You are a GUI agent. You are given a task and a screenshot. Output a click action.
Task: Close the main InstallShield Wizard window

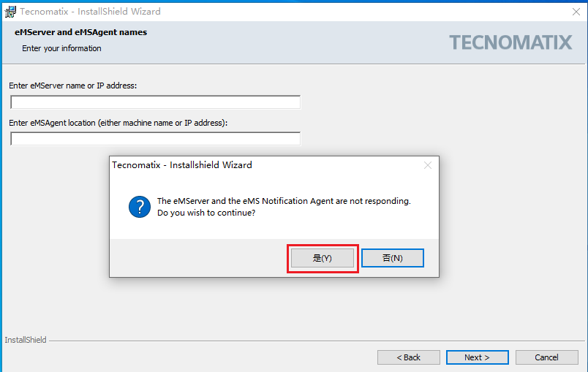coord(576,12)
